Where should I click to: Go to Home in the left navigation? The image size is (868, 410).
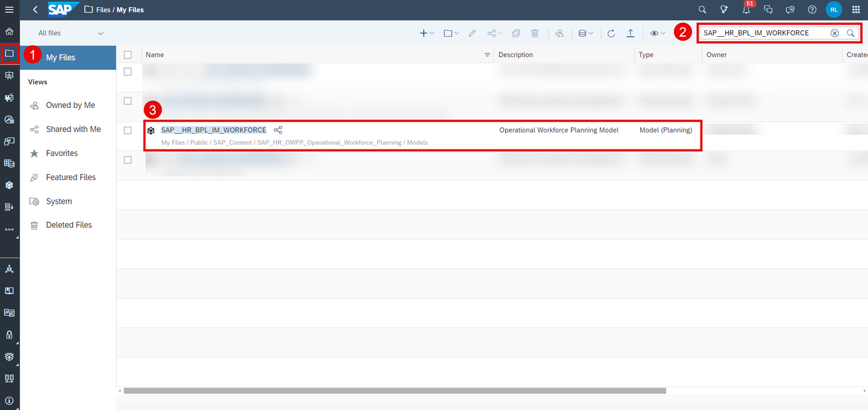click(9, 31)
